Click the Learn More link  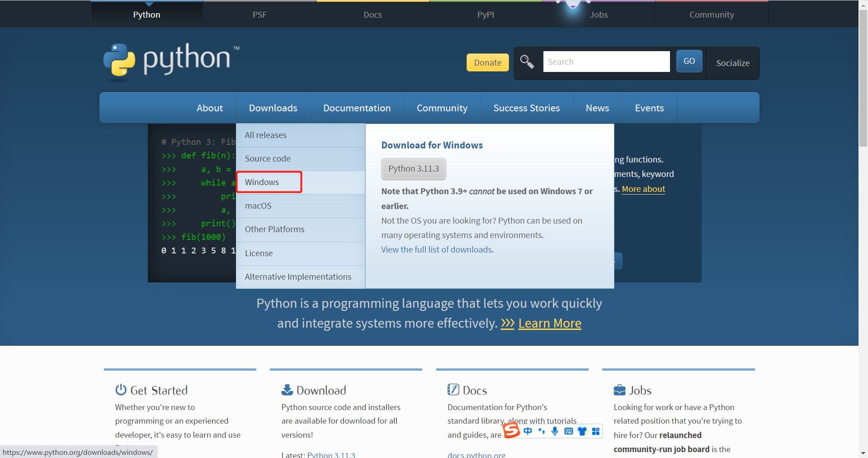point(550,324)
